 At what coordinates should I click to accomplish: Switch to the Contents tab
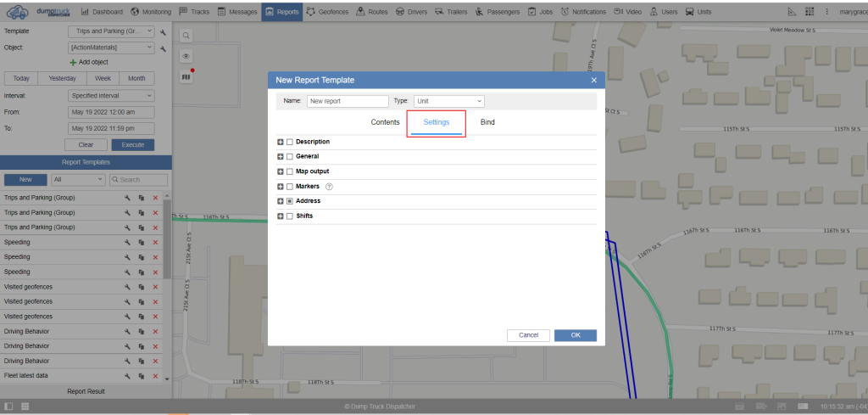click(x=385, y=122)
